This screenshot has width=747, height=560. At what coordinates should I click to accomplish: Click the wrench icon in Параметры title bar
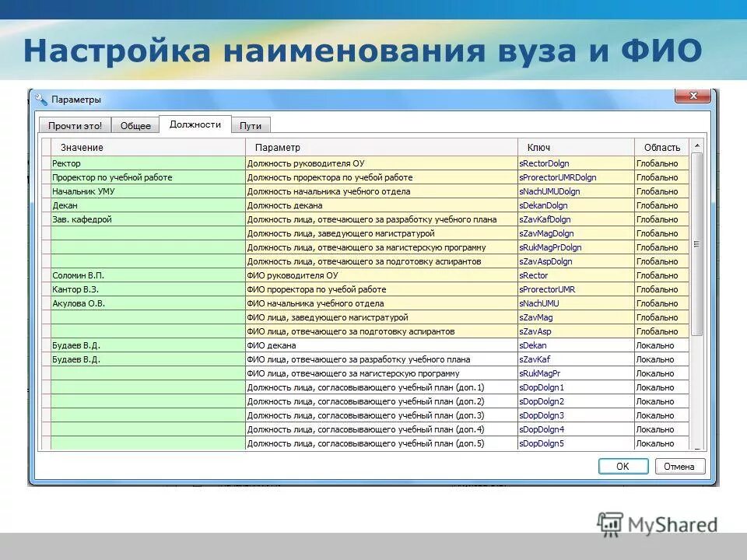point(41,100)
